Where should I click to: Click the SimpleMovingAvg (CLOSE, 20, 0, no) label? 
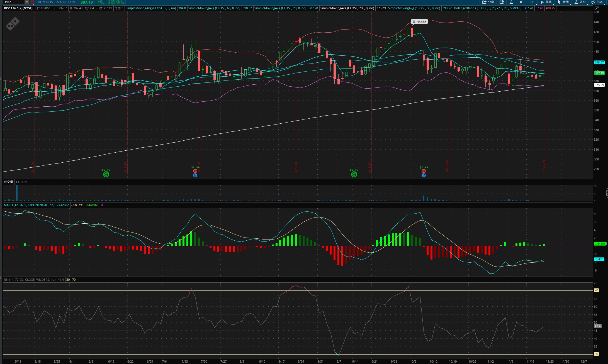coord(280,8)
